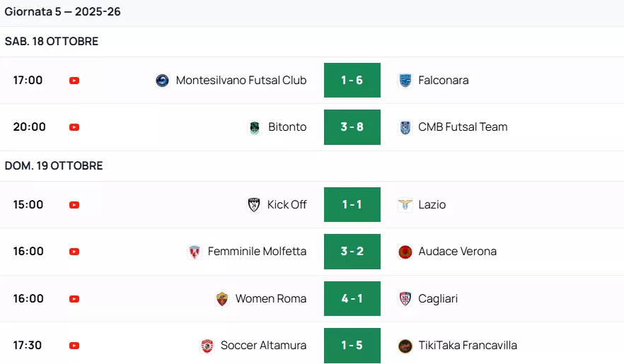Open the 3 - 8 match score
The image size is (624, 364).
[x=352, y=127]
